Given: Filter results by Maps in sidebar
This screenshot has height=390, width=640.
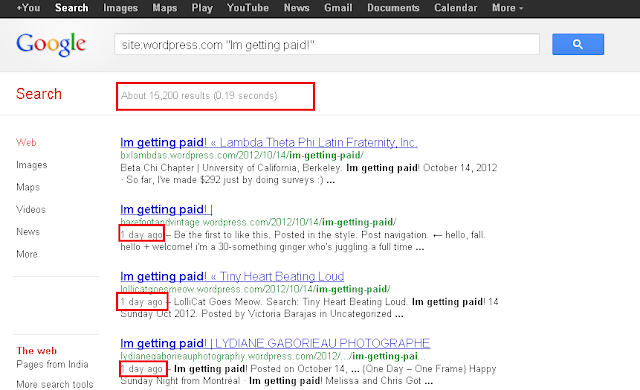Looking at the screenshot, I should 28,187.
